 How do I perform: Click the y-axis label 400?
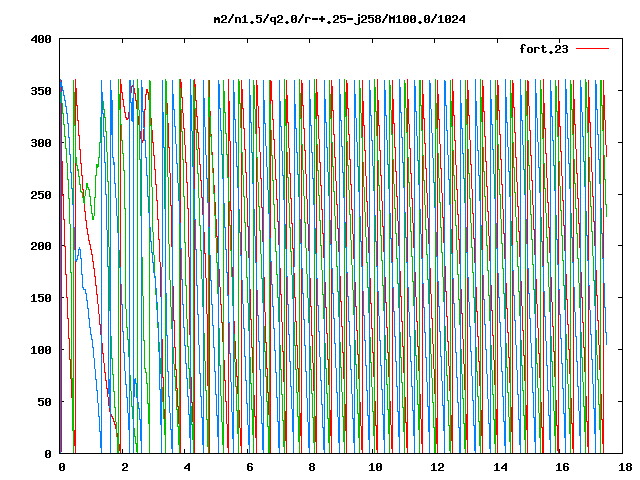[41, 40]
